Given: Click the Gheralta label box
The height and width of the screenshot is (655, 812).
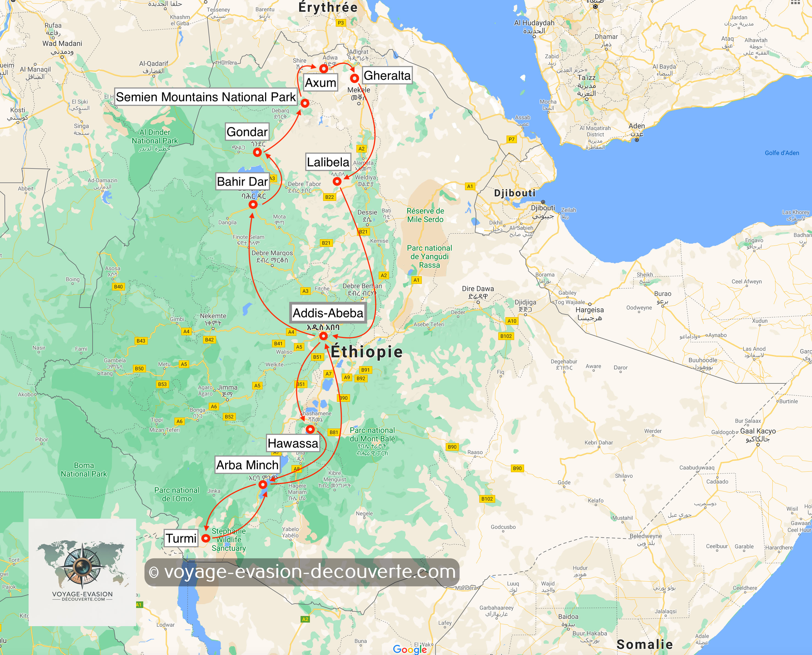Looking at the screenshot, I should [387, 76].
